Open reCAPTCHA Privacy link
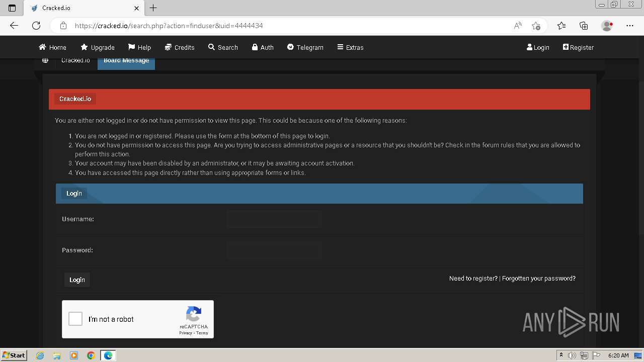Image resolution: width=644 pixels, height=362 pixels. point(185,333)
